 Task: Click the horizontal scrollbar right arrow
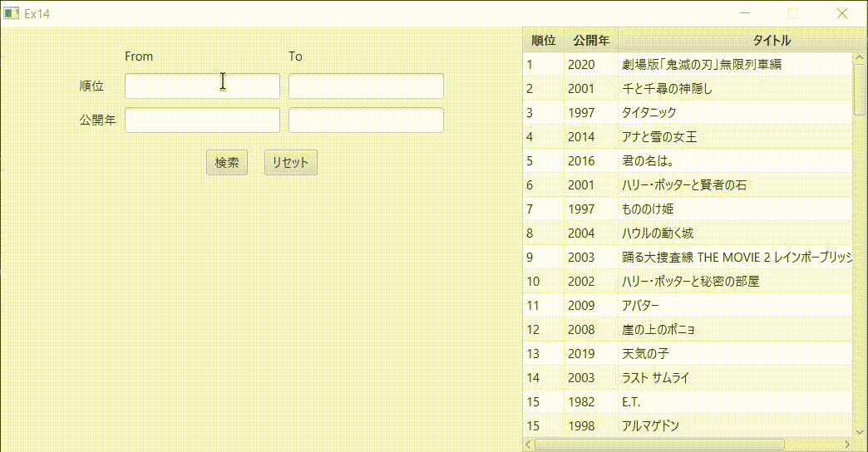[x=847, y=445]
